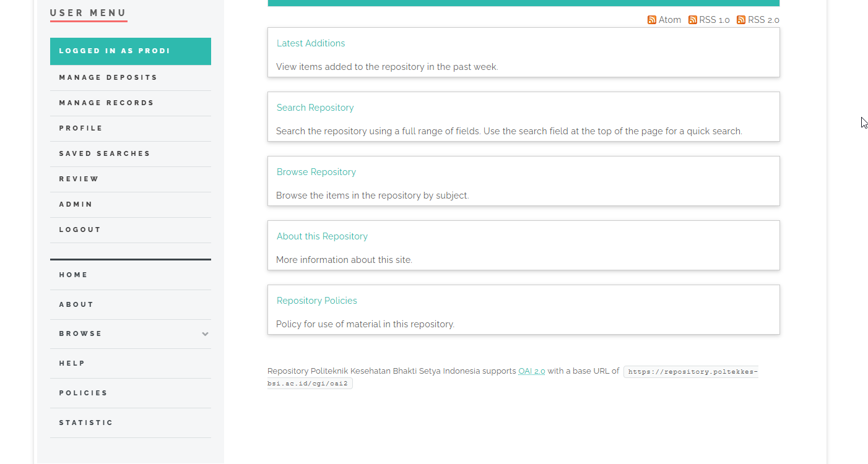Open the Latest Additions link

[311, 43]
